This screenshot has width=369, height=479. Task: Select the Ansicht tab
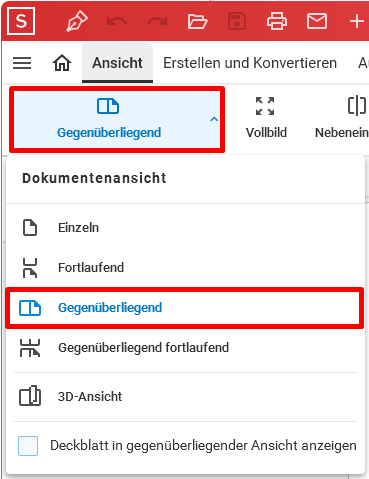tap(117, 63)
